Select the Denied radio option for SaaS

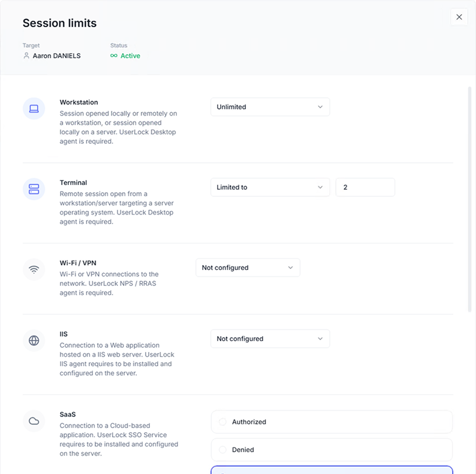(222, 450)
